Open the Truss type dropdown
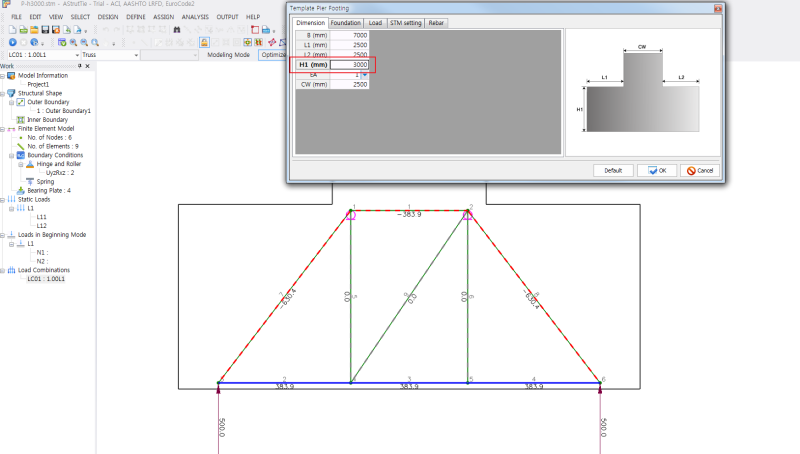 tap(136, 55)
